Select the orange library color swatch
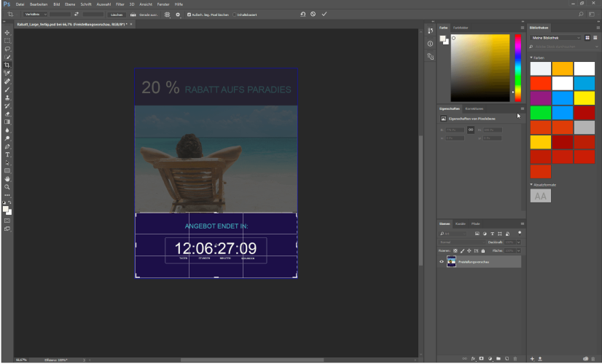Screen dimensions: 602x364 click(x=563, y=68)
